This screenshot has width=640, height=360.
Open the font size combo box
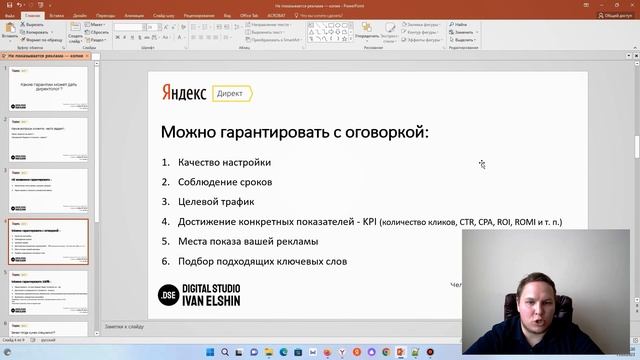[153, 27]
